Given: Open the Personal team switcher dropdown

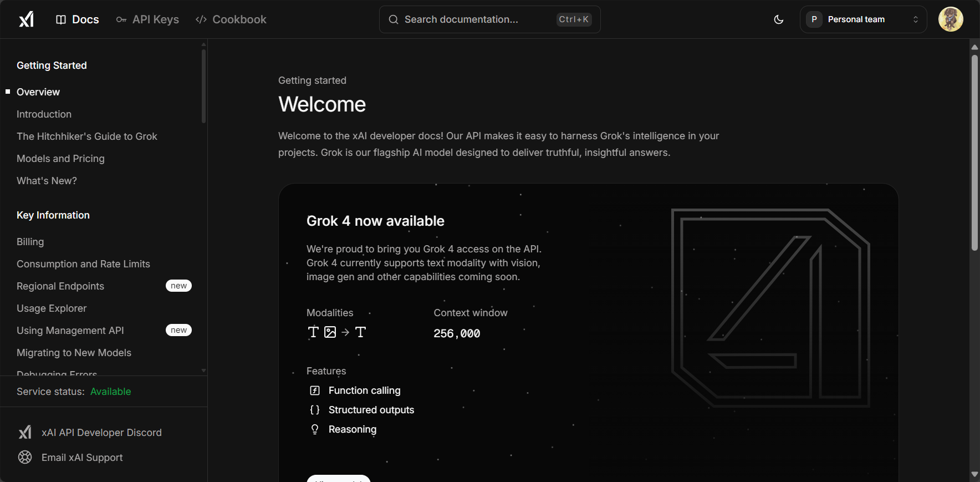Looking at the screenshot, I should (x=863, y=19).
